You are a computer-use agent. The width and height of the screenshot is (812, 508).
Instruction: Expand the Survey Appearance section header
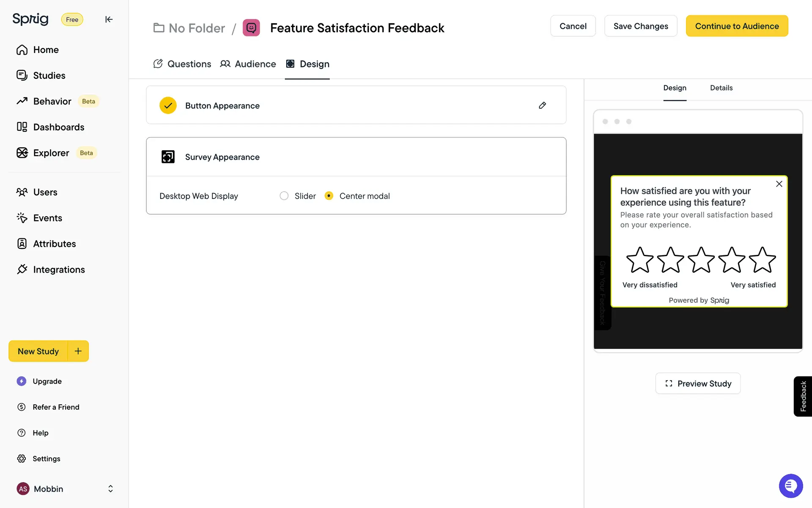pyautogui.click(x=222, y=157)
